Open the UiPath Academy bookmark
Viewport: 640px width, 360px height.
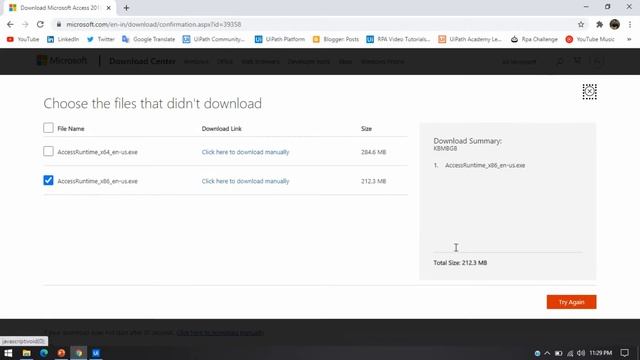(470, 39)
